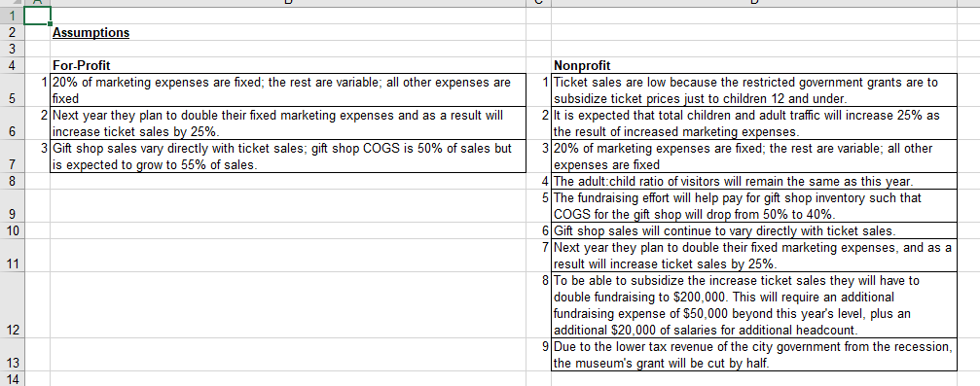Select cell 'Gift shop sales will continue to vary directly'
Viewport: 980px width, 386px height.
click(754, 230)
